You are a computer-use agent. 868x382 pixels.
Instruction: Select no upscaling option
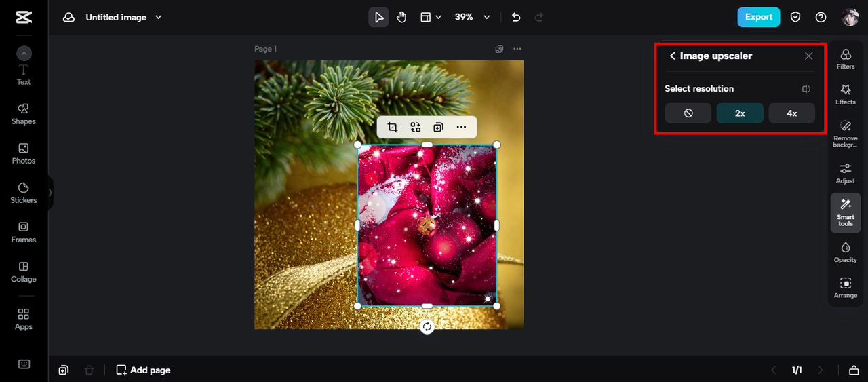[688, 113]
